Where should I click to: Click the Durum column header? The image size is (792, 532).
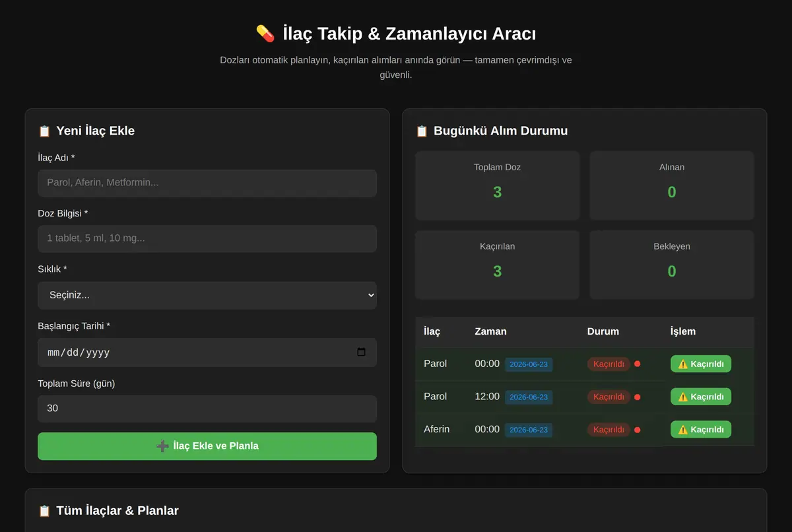(x=603, y=331)
